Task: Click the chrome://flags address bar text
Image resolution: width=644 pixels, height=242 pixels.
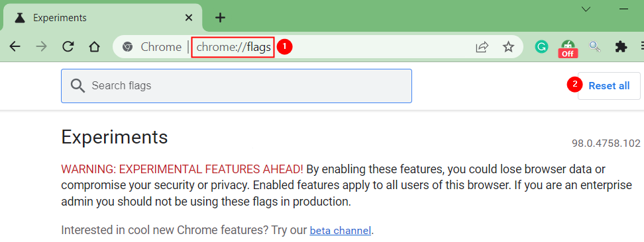Action: coord(233,47)
